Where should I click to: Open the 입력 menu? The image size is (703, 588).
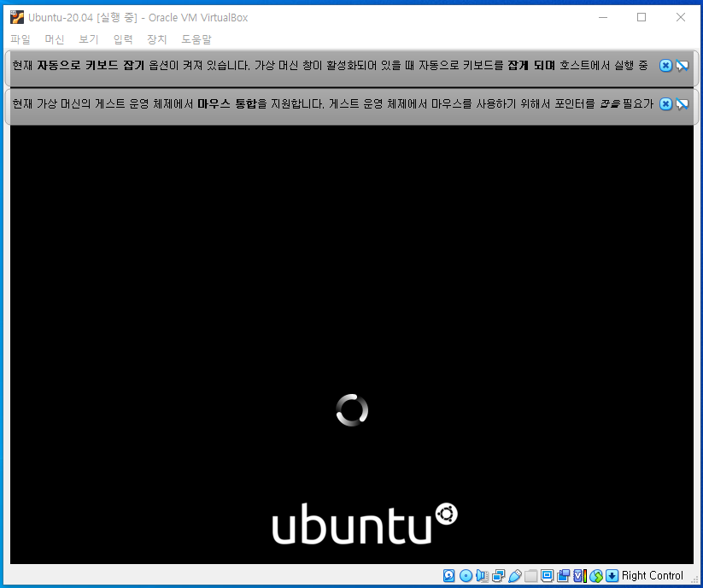pyautogui.click(x=123, y=39)
